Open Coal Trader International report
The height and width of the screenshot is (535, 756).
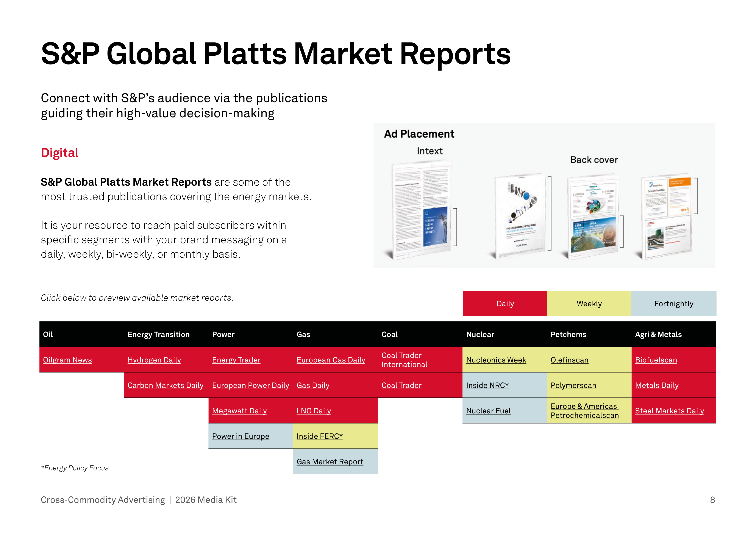(x=404, y=360)
